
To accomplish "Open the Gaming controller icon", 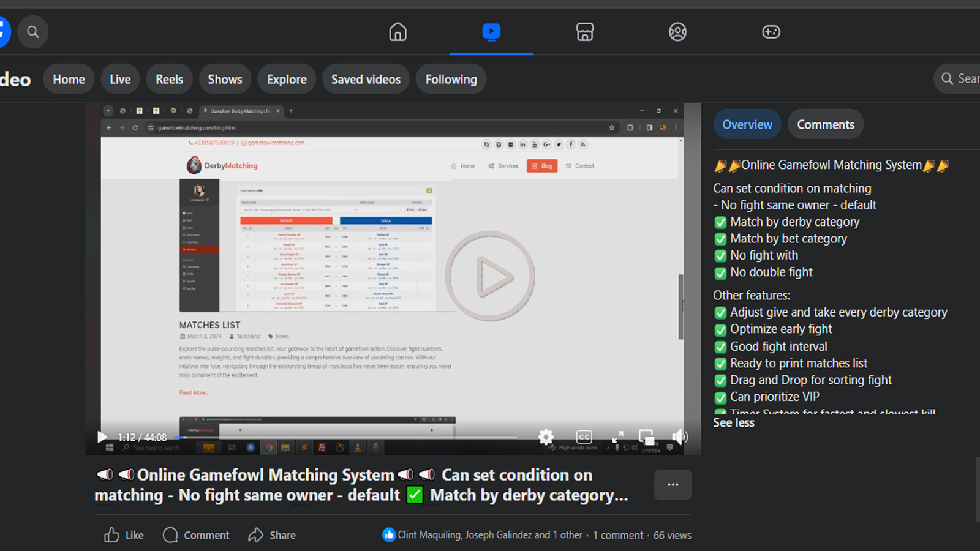I will tap(771, 32).
